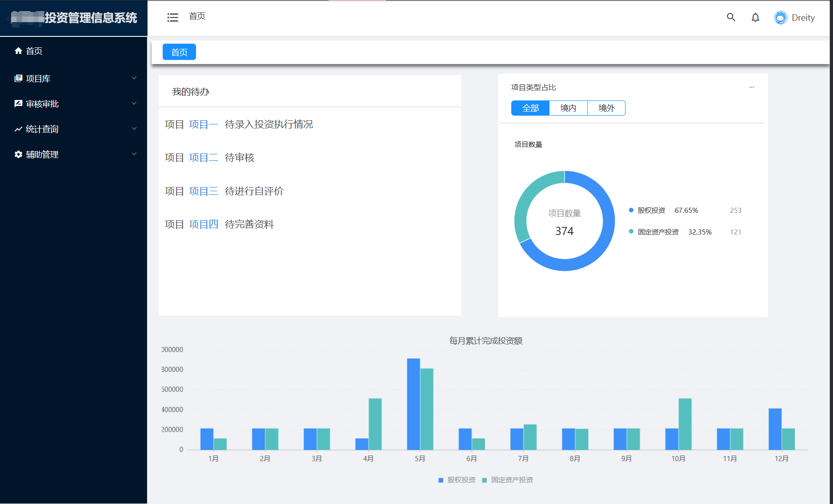Image resolution: width=833 pixels, height=504 pixels.
Task: Click the Dreity user avatar
Action: [780, 18]
